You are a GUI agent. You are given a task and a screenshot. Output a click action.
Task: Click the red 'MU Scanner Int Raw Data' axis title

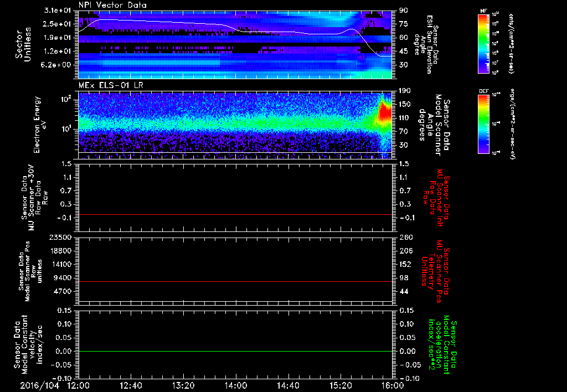coord(436,198)
